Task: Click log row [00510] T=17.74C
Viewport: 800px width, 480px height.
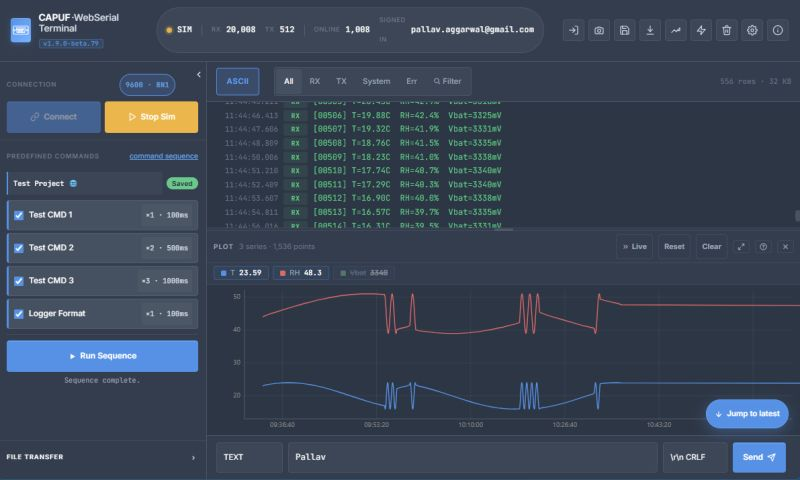Action: pos(363,171)
